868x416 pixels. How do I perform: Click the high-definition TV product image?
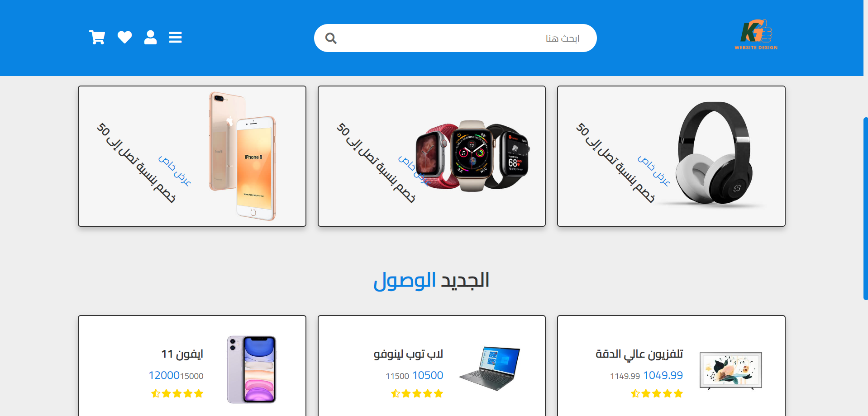tap(731, 371)
